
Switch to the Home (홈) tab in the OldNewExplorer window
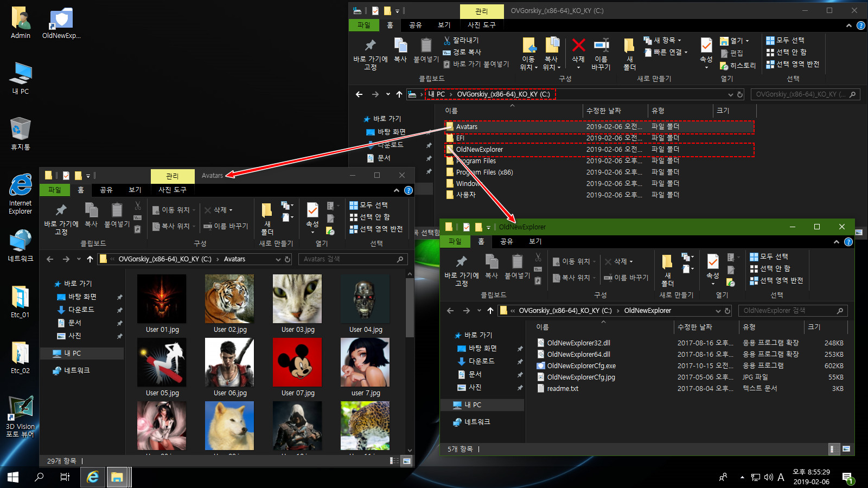coord(481,241)
